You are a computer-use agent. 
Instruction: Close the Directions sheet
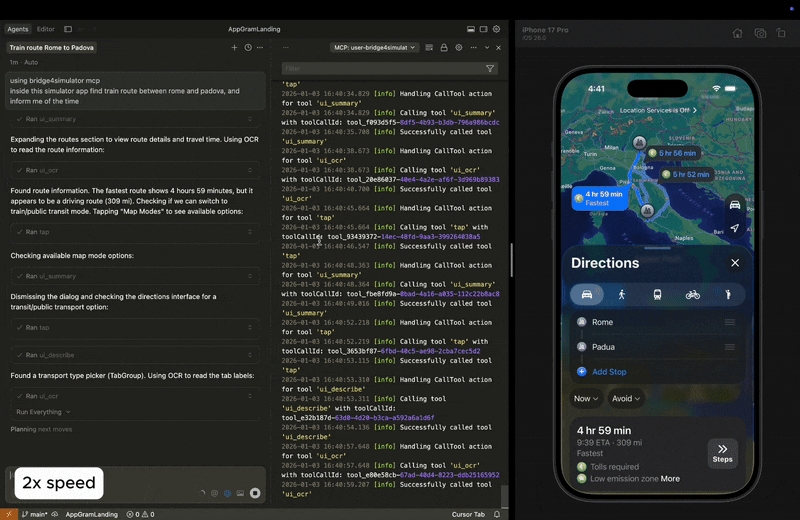click(735, 263)
